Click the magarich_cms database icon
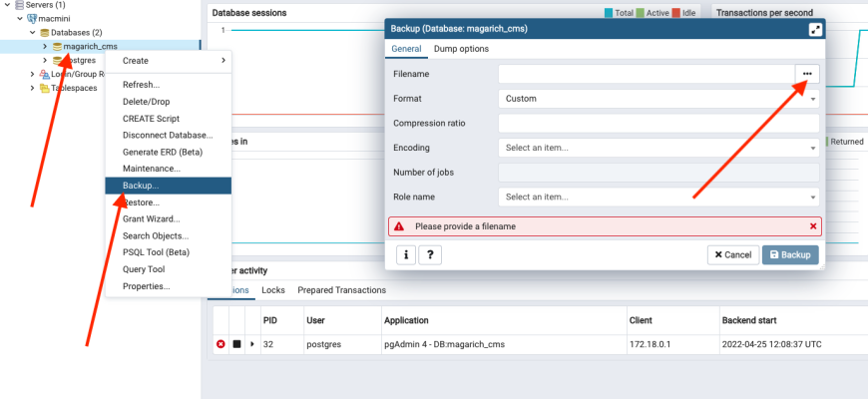The width and height of the screenshot is (868, 399). pyautogui.click(x=57, y=46)
